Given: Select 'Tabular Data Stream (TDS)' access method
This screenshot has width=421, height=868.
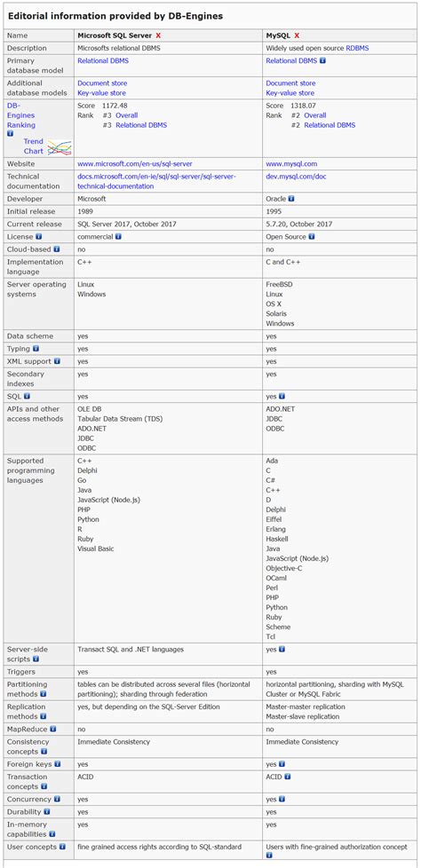Looking at the screenshot, I should 118,419.
